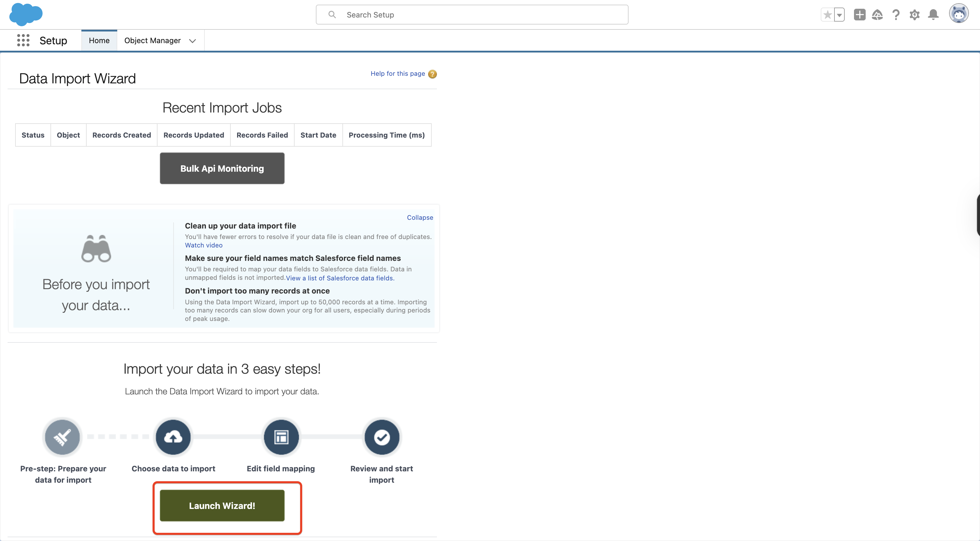Open the Help question mark icon
Viewport: 980px width, 541px height.
click(x=896, y=15)
